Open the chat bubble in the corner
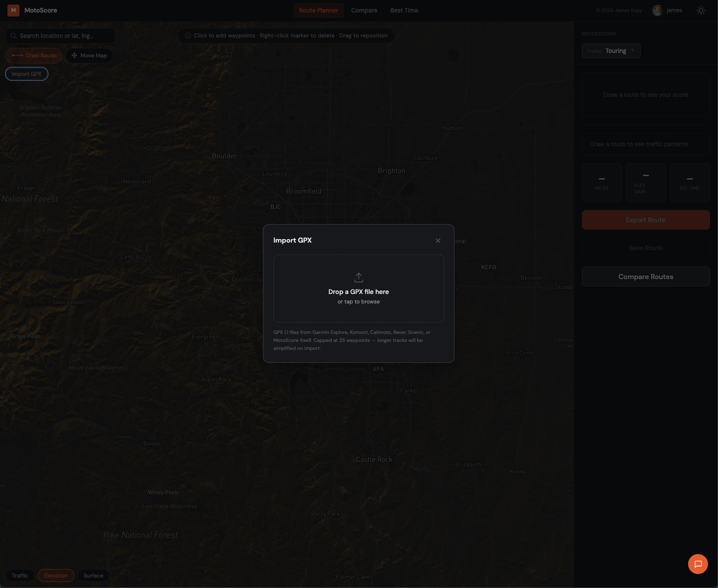This screenshot has height=588, width=718. [698, 564]
